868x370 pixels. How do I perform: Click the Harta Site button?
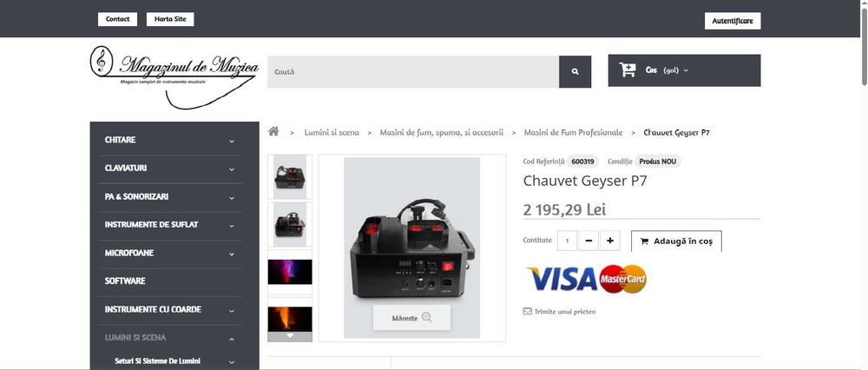coord(170,19)
